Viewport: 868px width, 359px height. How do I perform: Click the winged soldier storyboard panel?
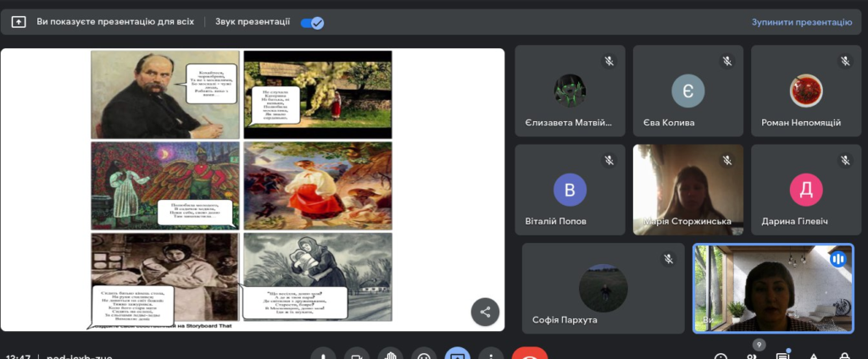tap(165, 186)
